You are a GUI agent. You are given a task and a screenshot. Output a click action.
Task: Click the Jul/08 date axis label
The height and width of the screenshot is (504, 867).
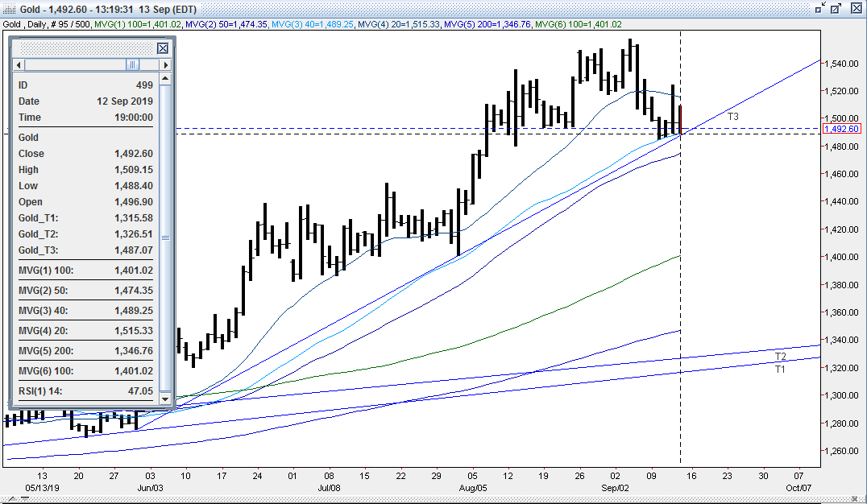(329, 488)
